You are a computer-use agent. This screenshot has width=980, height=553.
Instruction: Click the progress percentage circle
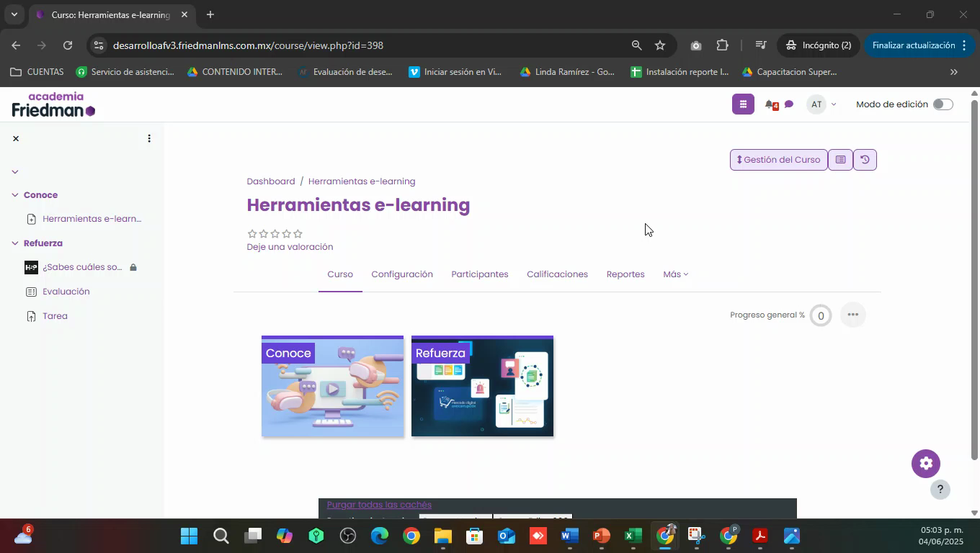point(821,315)
